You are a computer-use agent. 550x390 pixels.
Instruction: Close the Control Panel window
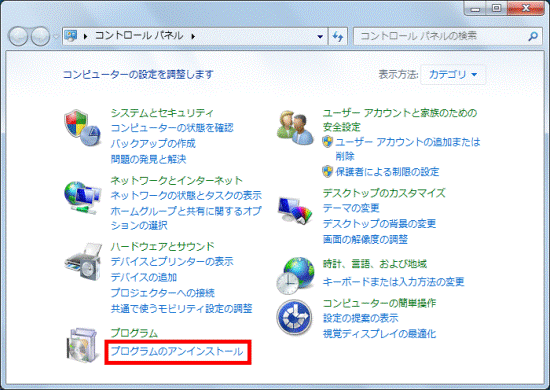pos(525,8)
